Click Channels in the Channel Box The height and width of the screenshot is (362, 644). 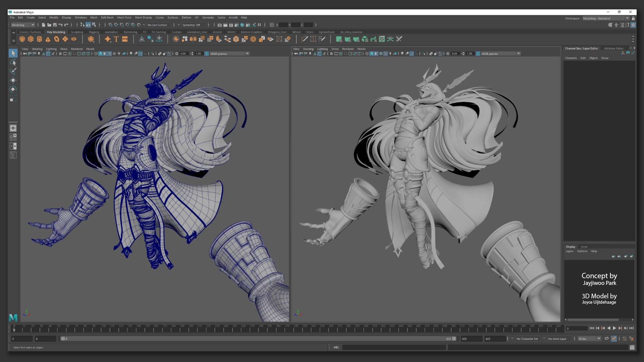point(571,58)
